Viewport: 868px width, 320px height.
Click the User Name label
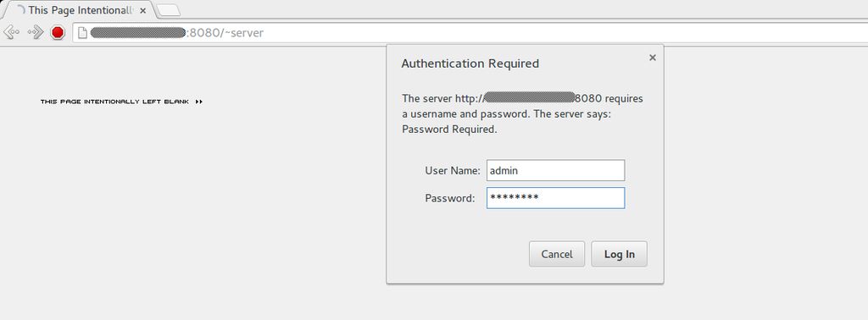453,171
